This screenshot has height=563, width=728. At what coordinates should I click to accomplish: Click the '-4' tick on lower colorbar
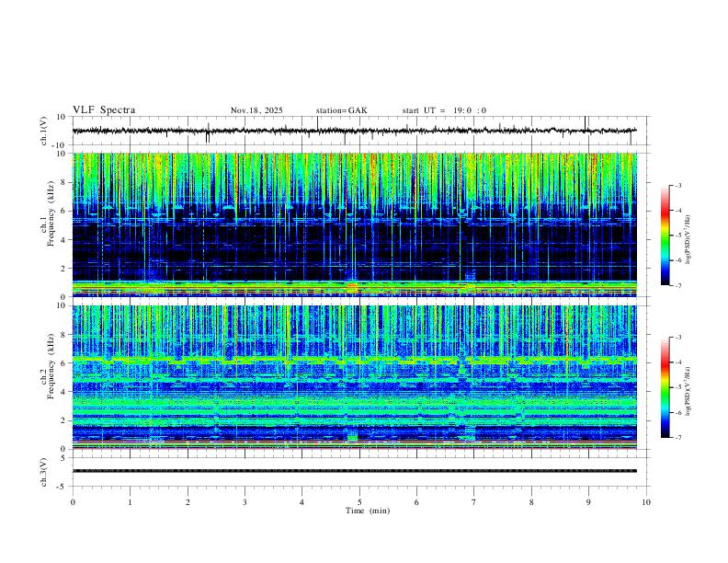pyautogui.click(x=678, y=362)
